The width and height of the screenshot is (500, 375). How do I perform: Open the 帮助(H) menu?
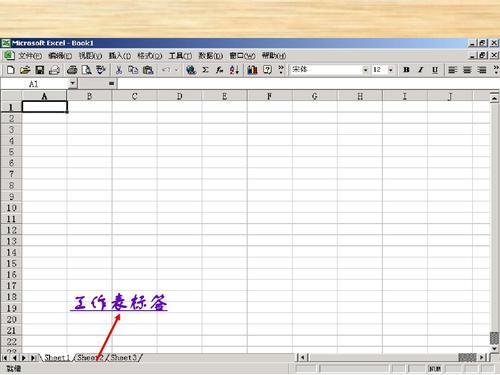pos(274,56)
